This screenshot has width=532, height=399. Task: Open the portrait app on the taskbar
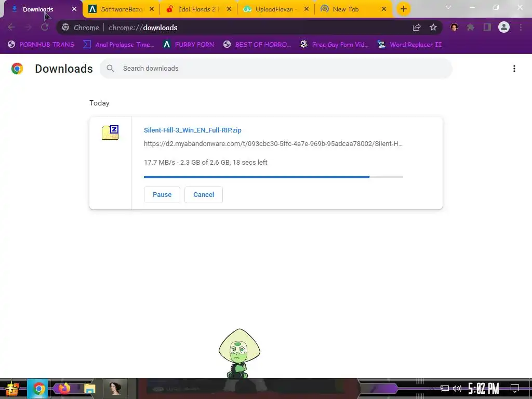115,389
